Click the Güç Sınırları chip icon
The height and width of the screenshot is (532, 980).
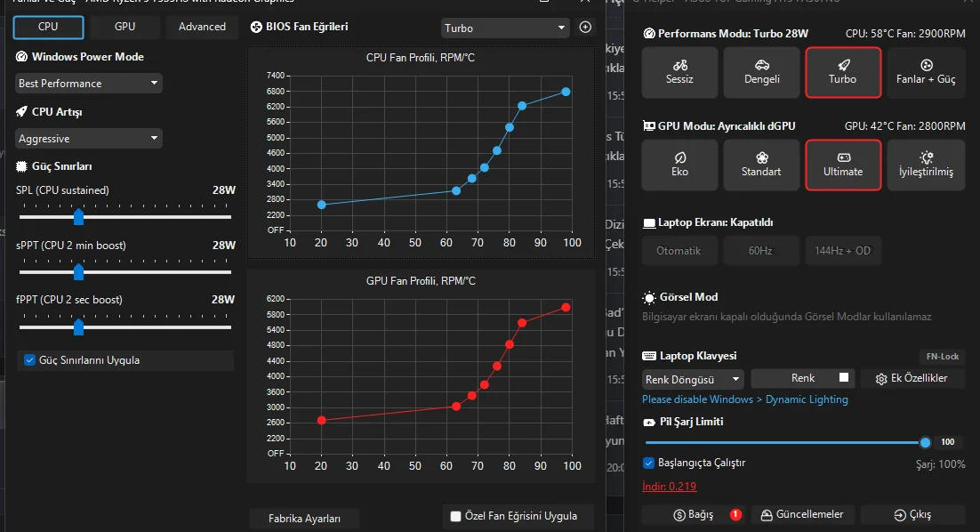(22, 166)
